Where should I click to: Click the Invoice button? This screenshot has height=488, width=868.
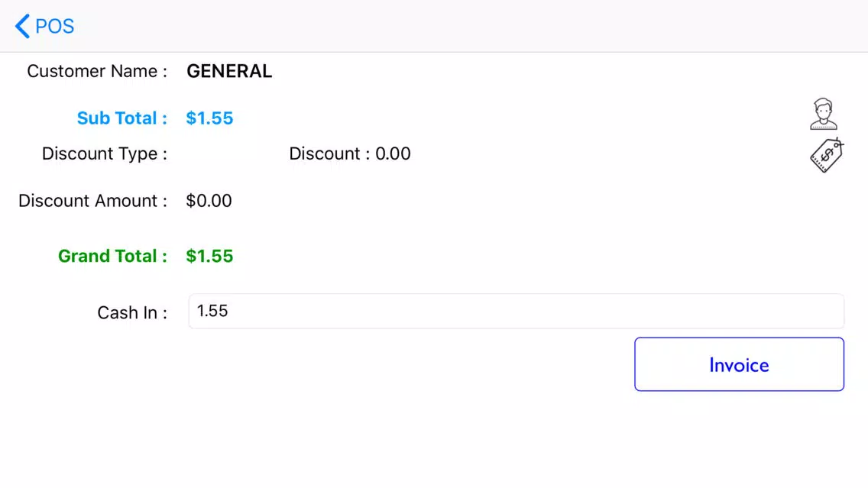coord(739,364)
